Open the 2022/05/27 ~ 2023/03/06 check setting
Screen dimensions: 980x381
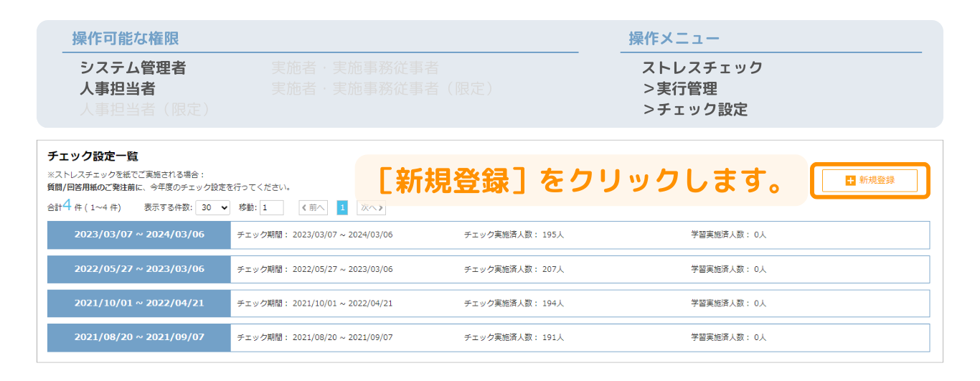(x=139, y=269)
